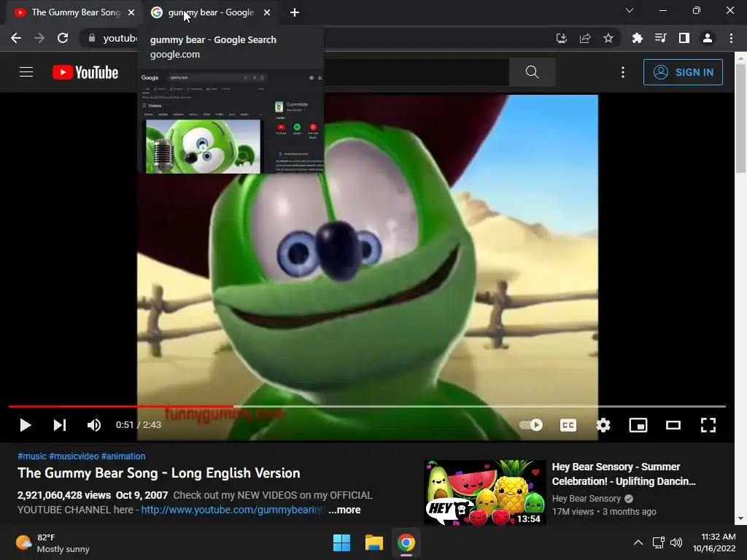Click the Chrome taskbar icon
Image resolution: width=747 pixels, height=560 pixels.
click(x=406, y=542)
